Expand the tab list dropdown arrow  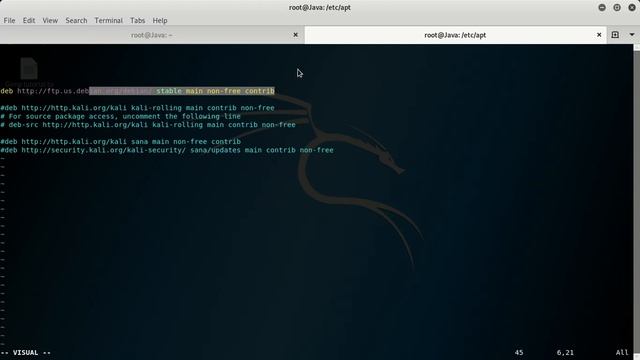pyautogui.click(x=632, y=35)
